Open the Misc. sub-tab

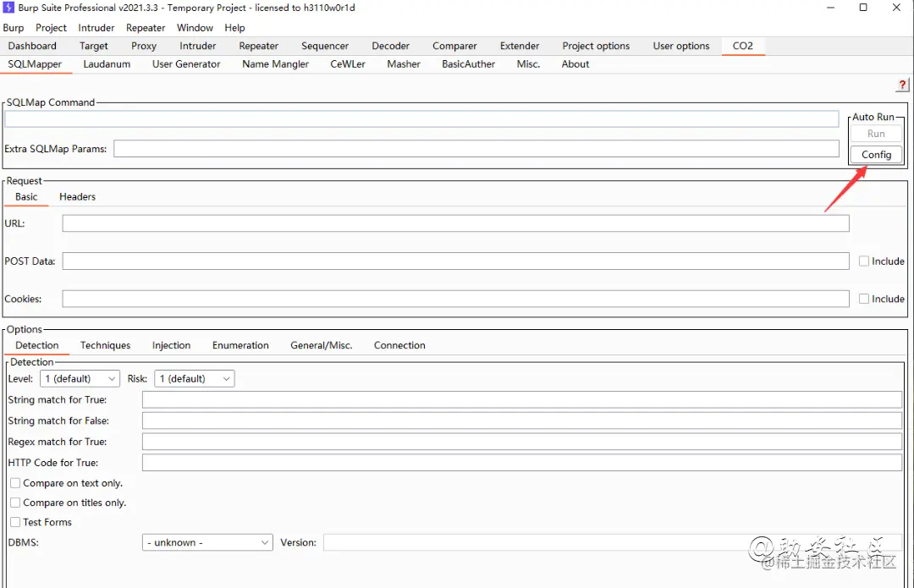[x=528, y=64]
